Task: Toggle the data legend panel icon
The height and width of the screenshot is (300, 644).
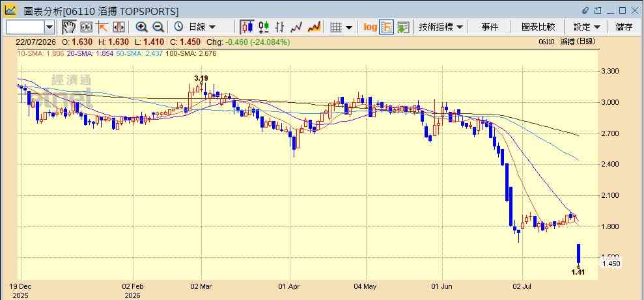Action: [387, 27]
